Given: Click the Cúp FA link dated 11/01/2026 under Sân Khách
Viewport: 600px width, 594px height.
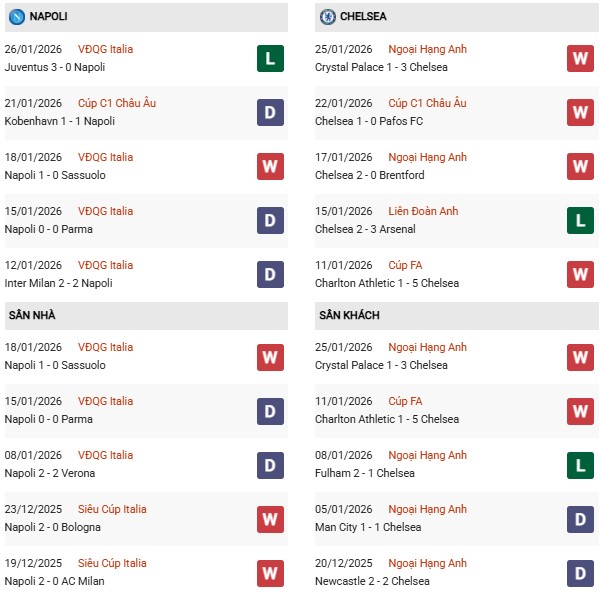Looking at the screenshot, I should click(408, 401).
